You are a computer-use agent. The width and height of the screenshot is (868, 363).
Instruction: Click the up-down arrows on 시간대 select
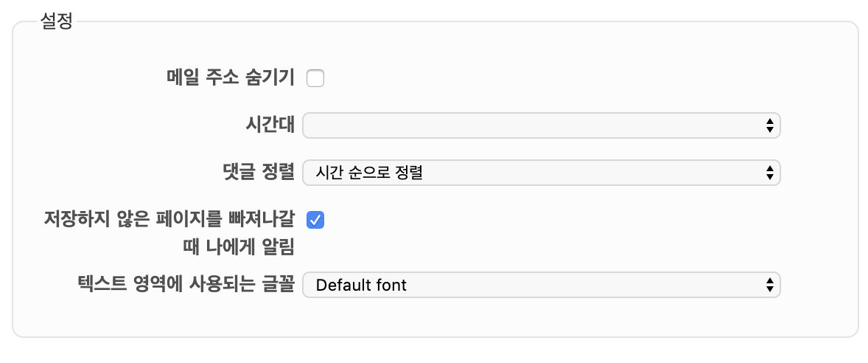769,125
